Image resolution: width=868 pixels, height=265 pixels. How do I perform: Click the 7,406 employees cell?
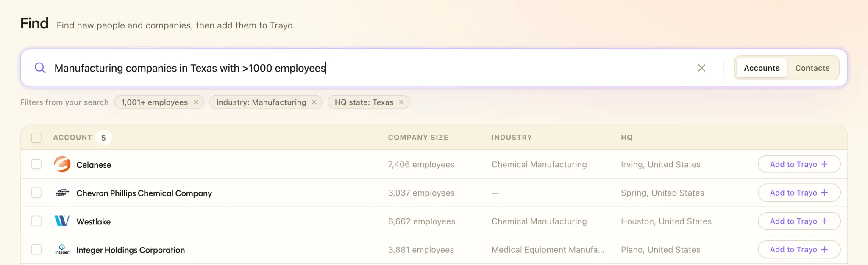pos(421,164)
